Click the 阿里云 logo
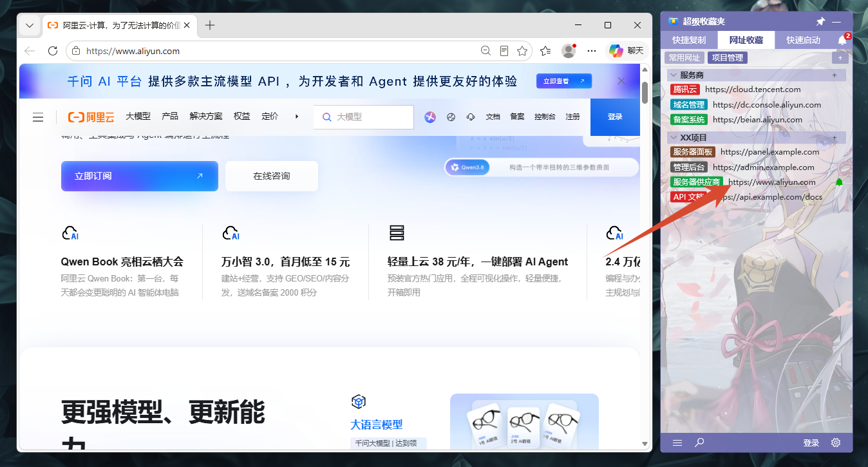Image resolution: width=868 pixels, height=467 pixels. (x=91, y=117)
